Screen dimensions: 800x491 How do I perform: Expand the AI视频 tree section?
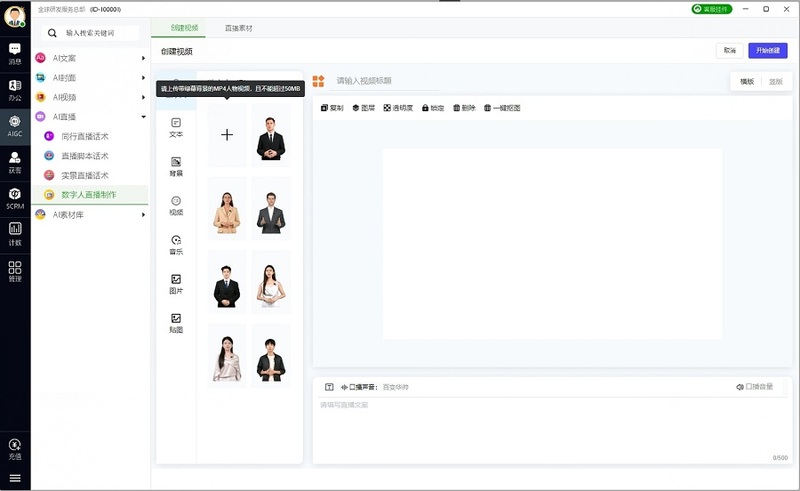[x=143, y=98]
